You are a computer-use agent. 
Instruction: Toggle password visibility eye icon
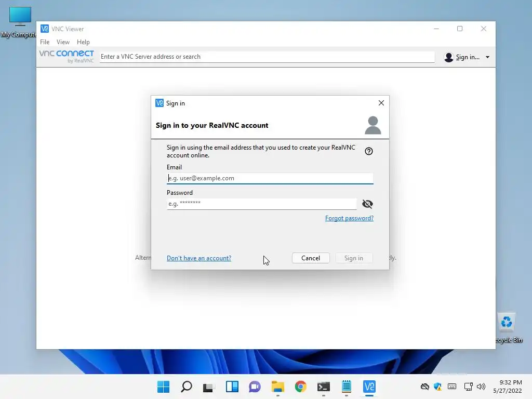click(x=367, y=204)
